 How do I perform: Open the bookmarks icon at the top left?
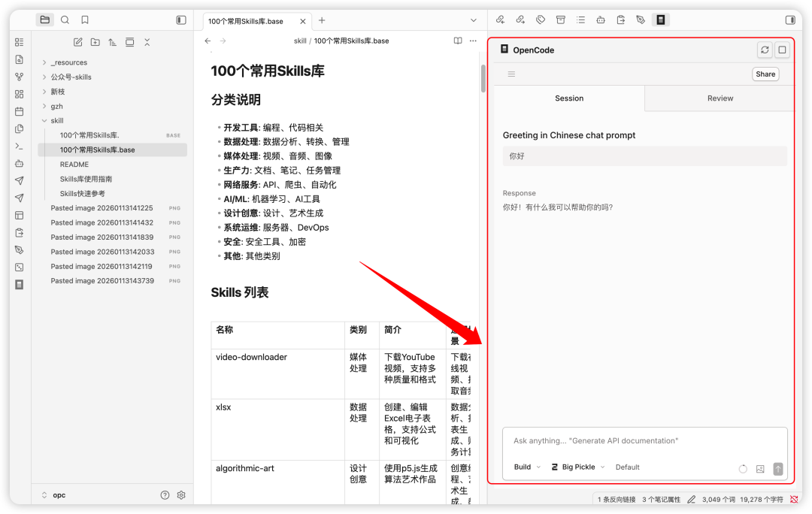pos(85,20)
